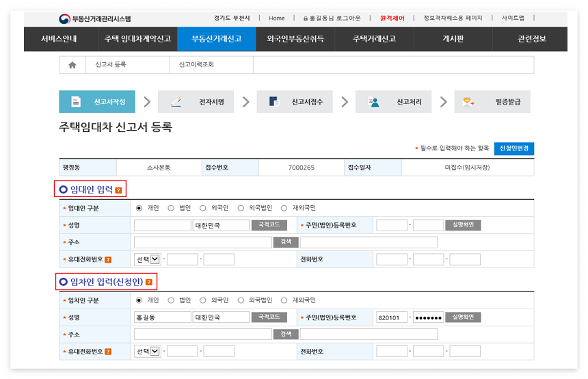Click 접수번호 value 7000265

tap(301, 168)
